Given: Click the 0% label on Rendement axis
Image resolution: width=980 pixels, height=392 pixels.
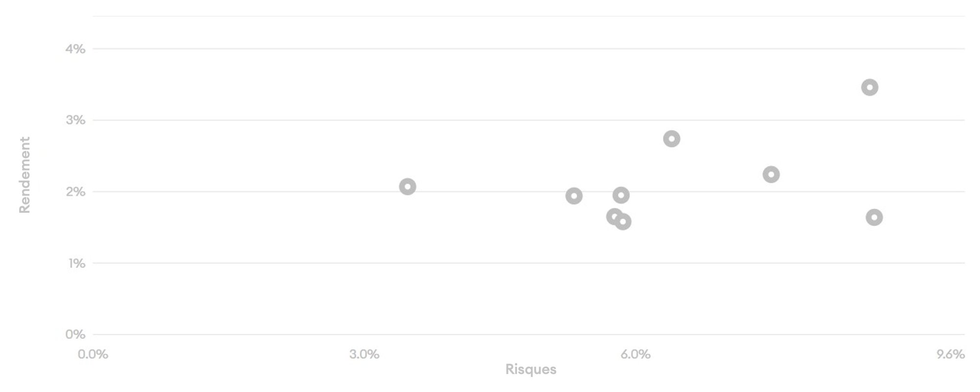Looking at the screenshot, I should coord(75,335).
